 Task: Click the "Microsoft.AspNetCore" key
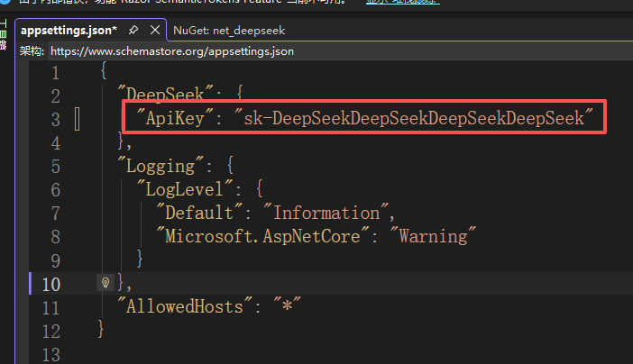coord(262,236)
